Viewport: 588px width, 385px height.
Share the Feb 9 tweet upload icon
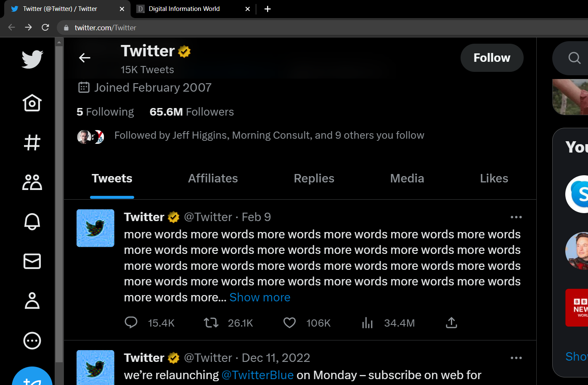click(x=451, y=322)
